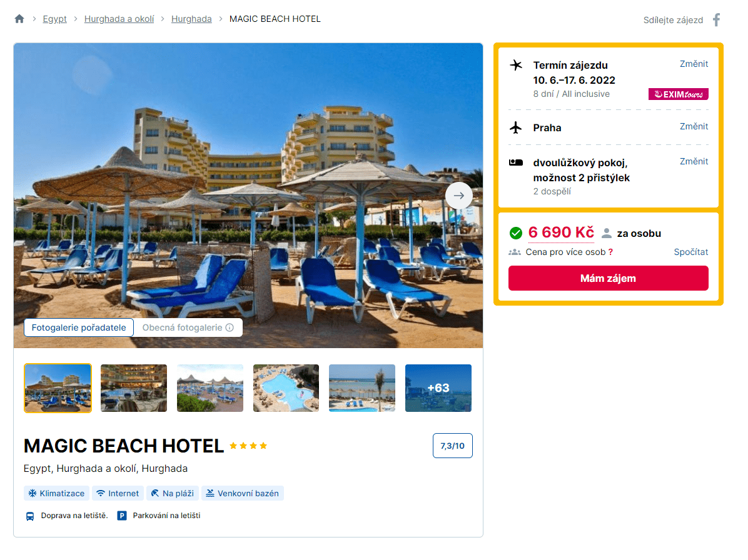Click Spočítat to calculate group price
Screen dimensions: 748x560
(690, 252)
